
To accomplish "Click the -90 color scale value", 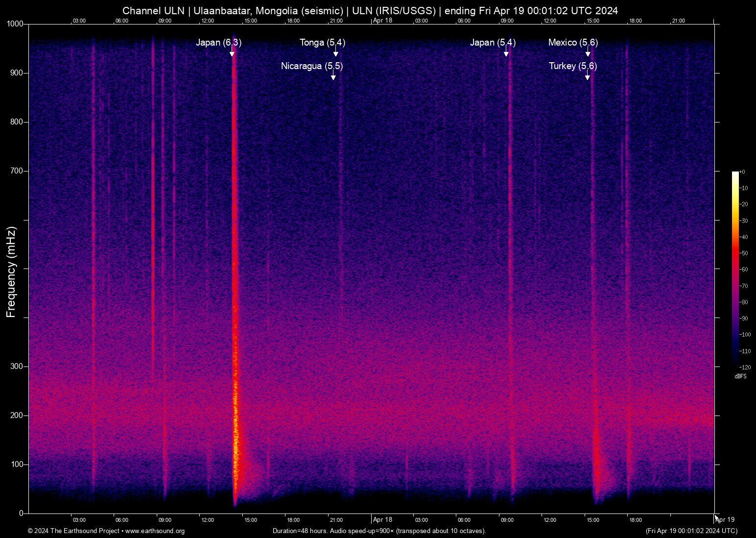I will pyautogui.click(x=744, y=318).
